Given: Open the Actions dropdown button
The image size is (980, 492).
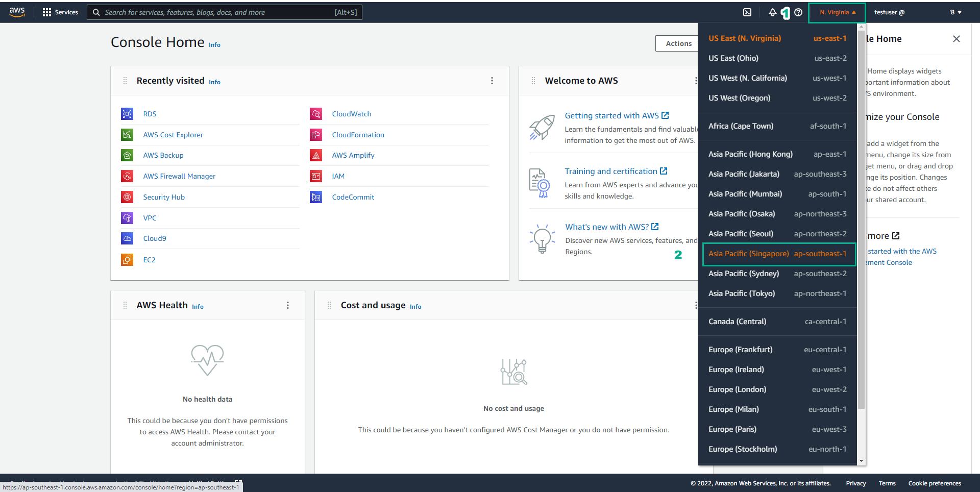Looking at the screenshot, I should click(677, 44).
